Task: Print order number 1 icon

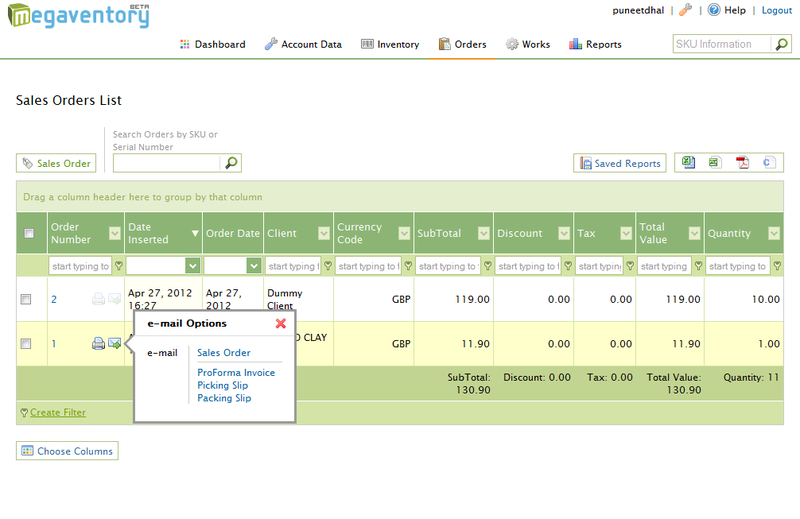Action: (98, 343)
